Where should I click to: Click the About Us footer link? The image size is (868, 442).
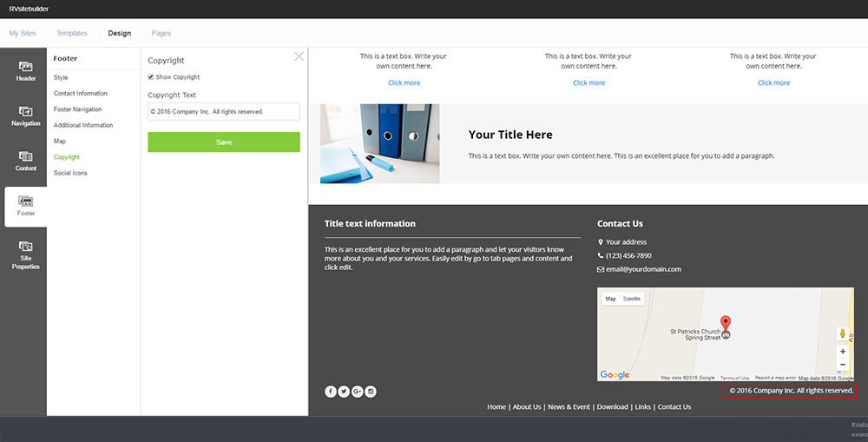point(526,406)
